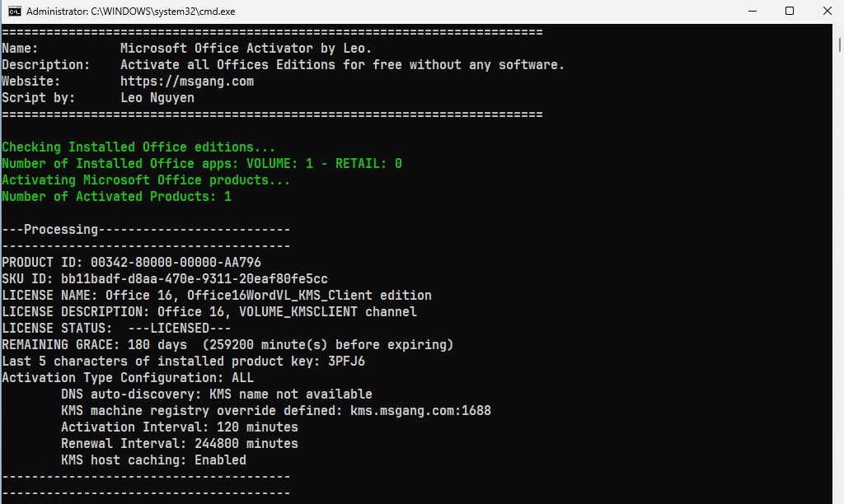
Task: Click the 'Script by: Leo Nguyen' line
Action: (98, 98)
